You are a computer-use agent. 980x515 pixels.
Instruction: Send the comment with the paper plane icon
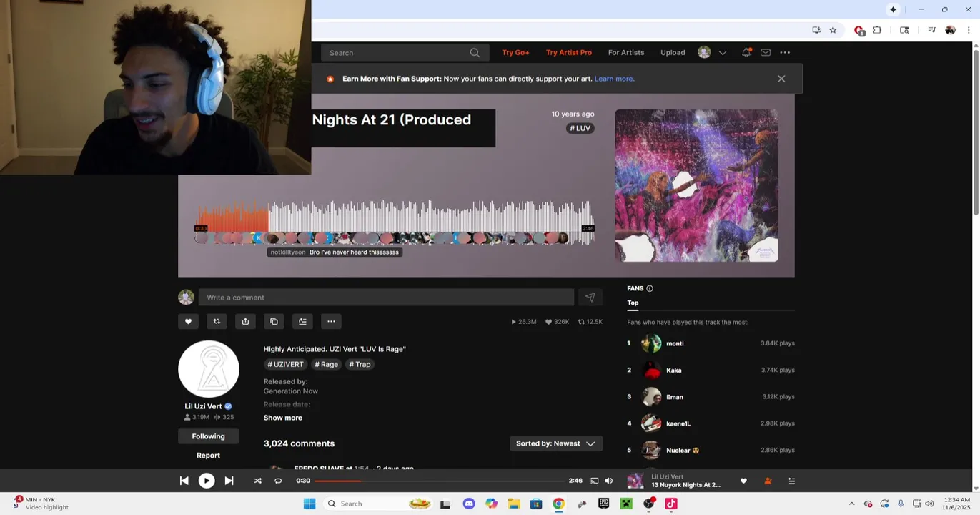[590, 298]
